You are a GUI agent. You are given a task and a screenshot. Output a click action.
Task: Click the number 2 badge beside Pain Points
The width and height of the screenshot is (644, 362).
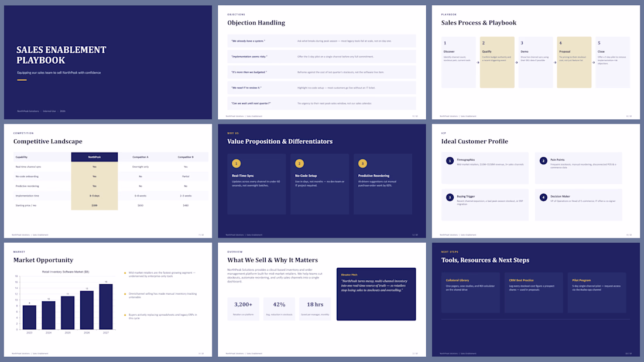coord(543,161)
